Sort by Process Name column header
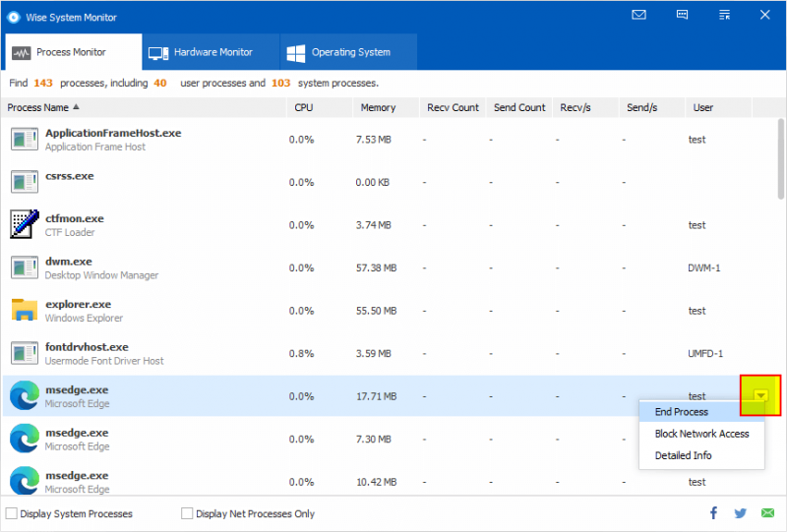The width and height of the screenshot is (787, 532). click(143, 107)
